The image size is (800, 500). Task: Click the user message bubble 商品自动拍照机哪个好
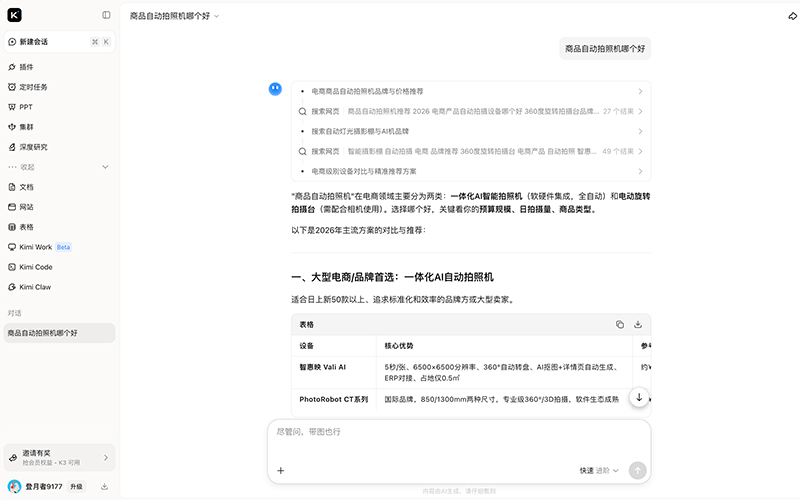pos(605,48)
